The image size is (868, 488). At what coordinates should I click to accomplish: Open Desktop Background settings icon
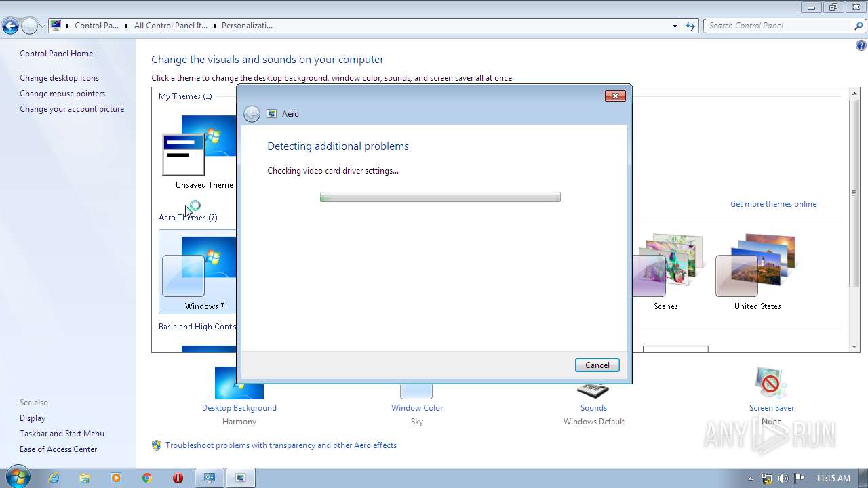239,383
